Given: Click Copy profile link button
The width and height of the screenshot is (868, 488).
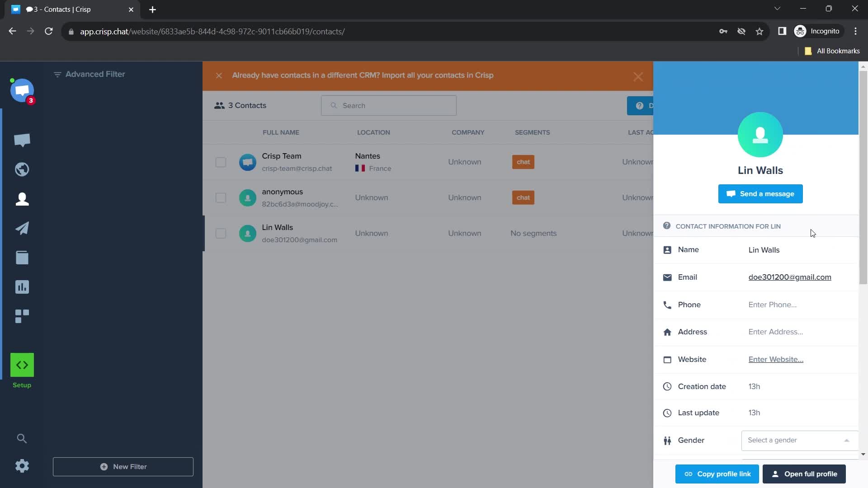Looking at the screenshot, I should (x=717, y=474).
